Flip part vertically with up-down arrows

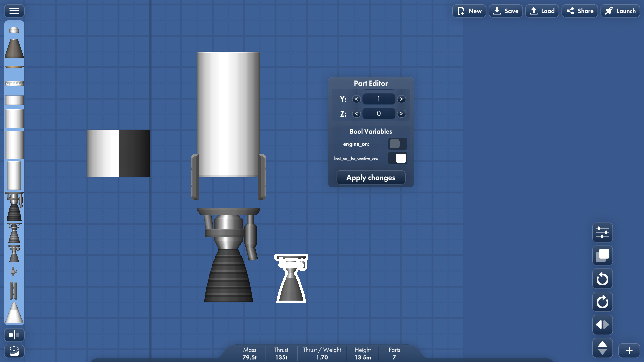pos(602,348)
